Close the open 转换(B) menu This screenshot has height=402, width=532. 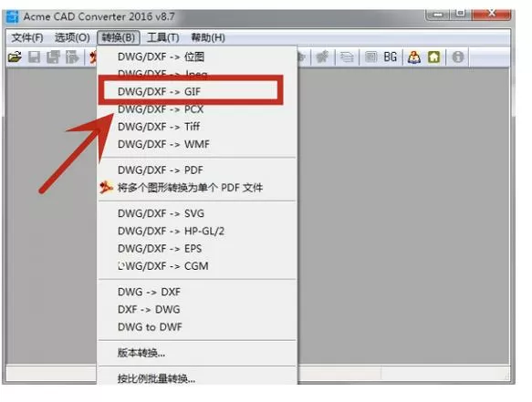point(119,37)
